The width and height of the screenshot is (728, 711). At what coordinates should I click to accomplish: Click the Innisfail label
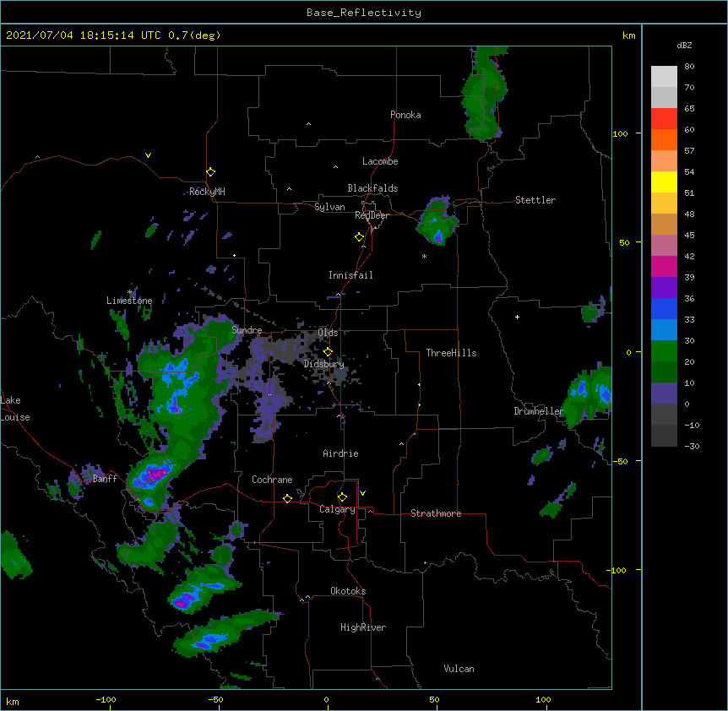pyautogui.click(x=350, y=275)
